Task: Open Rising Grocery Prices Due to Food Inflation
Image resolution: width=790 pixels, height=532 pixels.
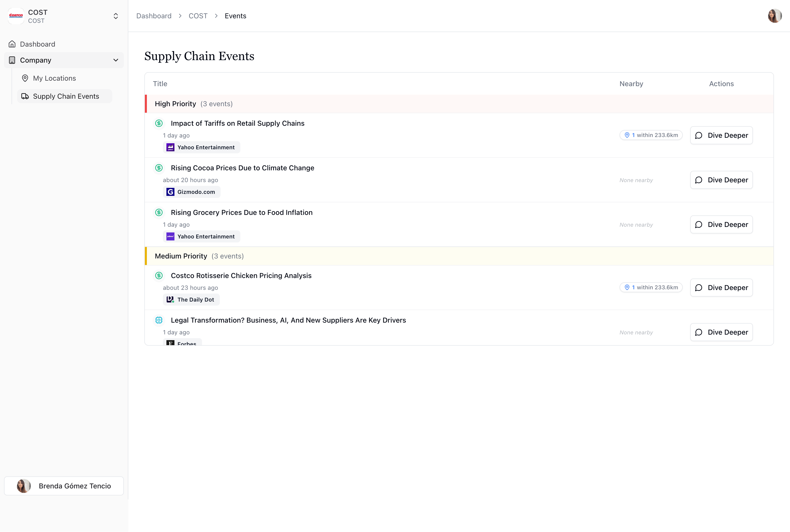Action: point(241,212)
